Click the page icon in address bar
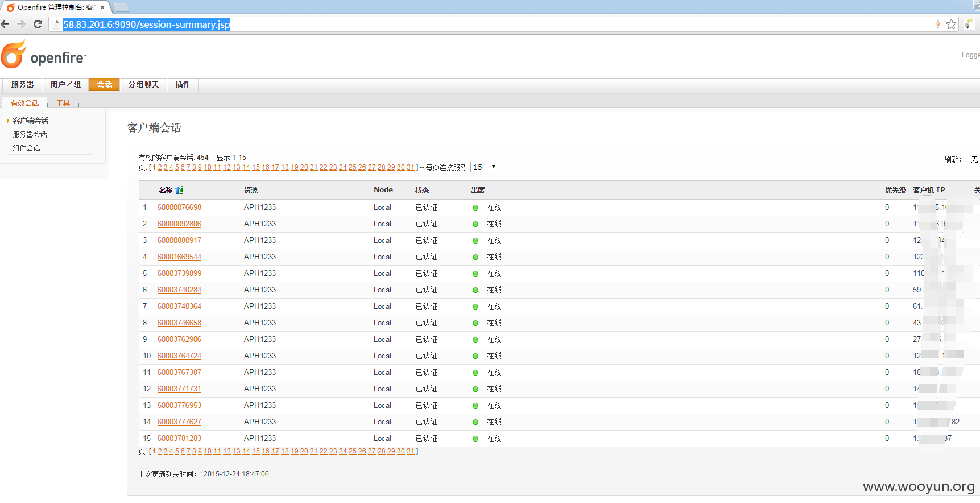 (56, 24)
